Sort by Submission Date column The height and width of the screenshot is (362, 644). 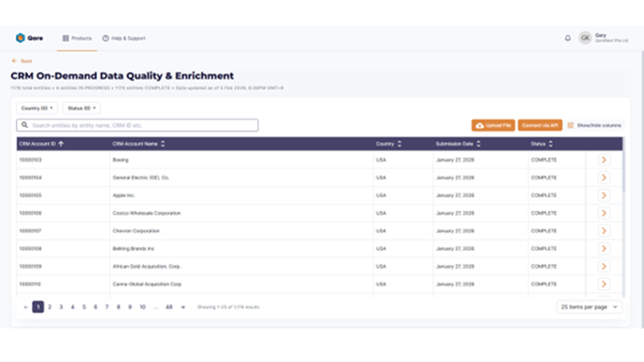(x=458, y=144)
